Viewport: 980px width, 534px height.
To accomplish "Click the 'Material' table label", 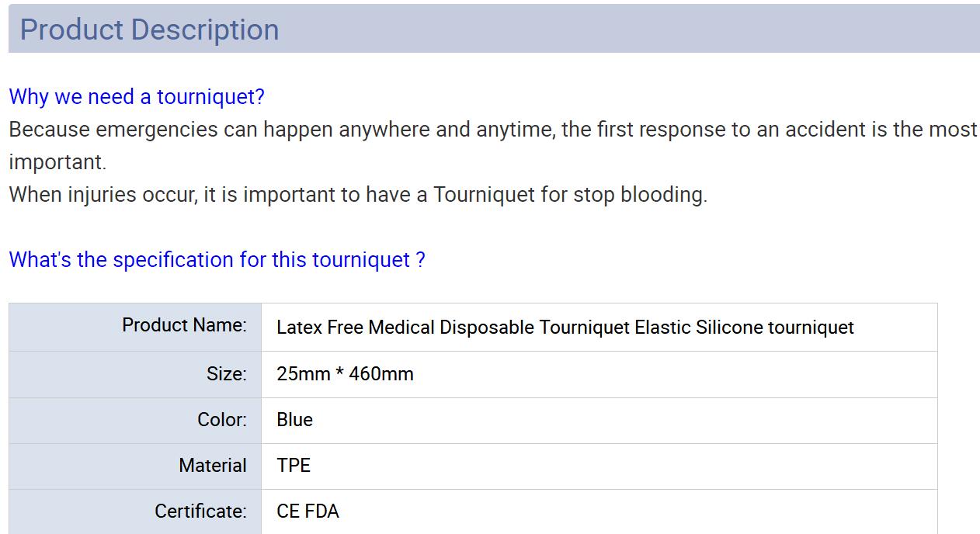I will 212,465.
